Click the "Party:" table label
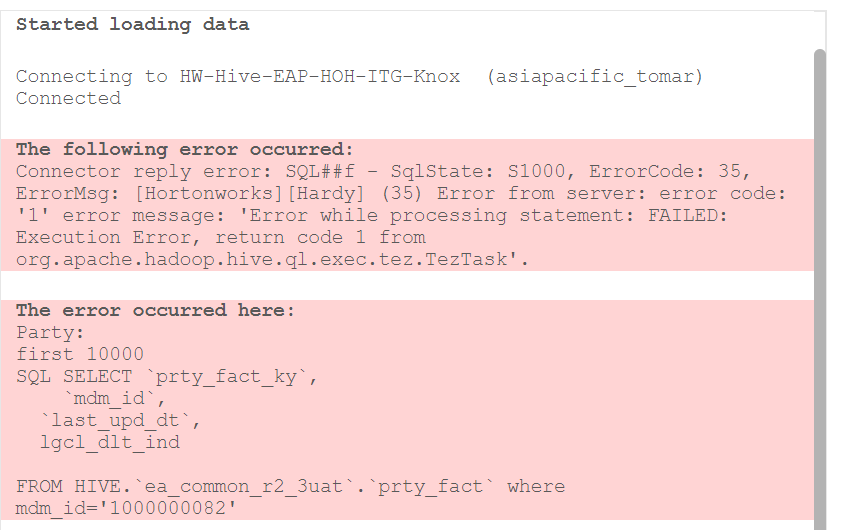The width and height of the screenshot is (845, 530). point(51,332)
